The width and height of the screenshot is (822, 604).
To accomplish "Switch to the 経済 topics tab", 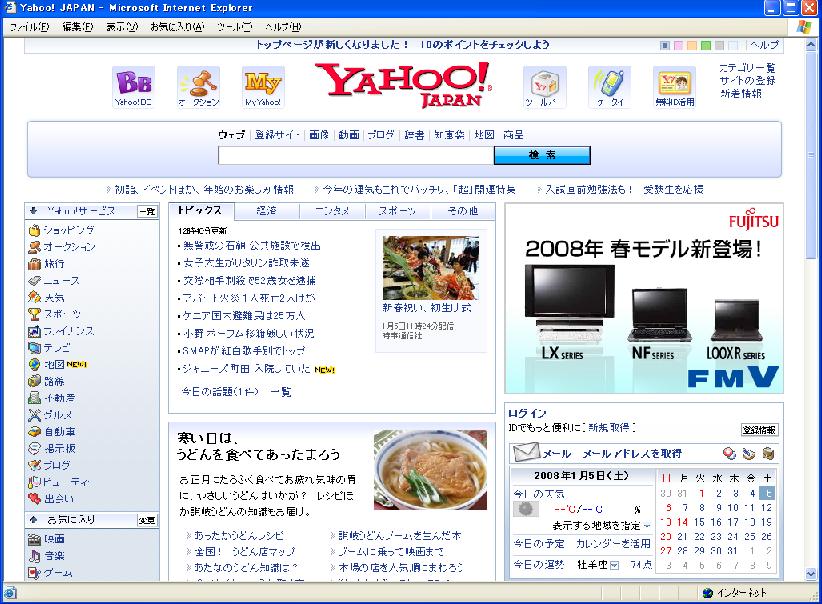I will [x=267, y=211].
